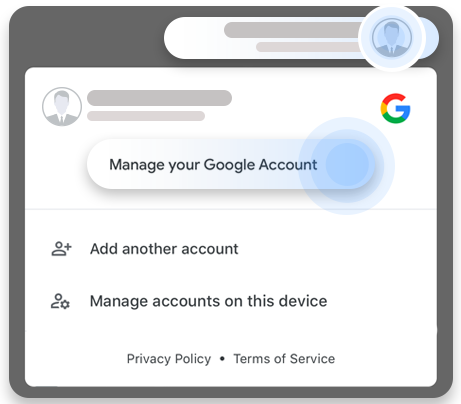461x404 pixels.
Task: Open the highlighted profile avatar at top
Action: point(392,38)
